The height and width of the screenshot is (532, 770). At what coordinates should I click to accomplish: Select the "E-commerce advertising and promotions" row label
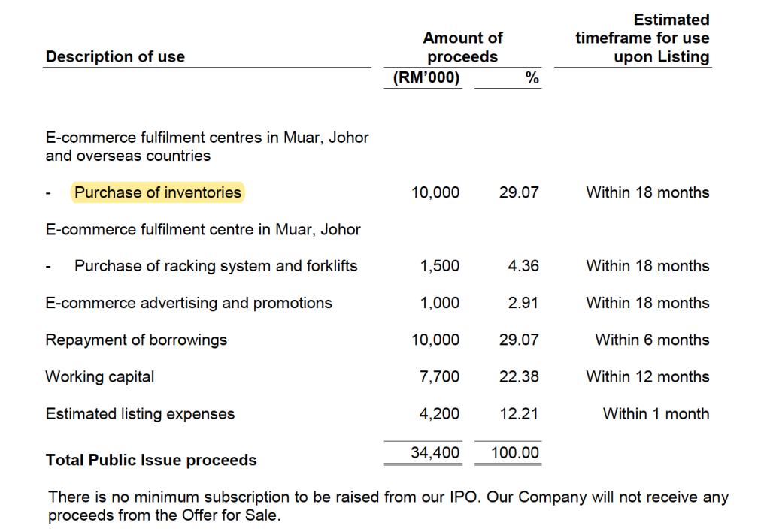click(189, 303)
